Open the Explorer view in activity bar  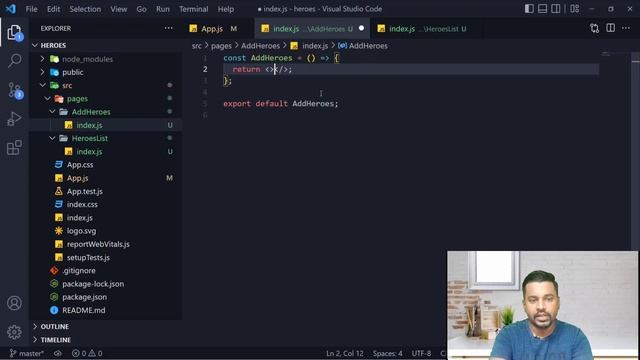(14, 33)
